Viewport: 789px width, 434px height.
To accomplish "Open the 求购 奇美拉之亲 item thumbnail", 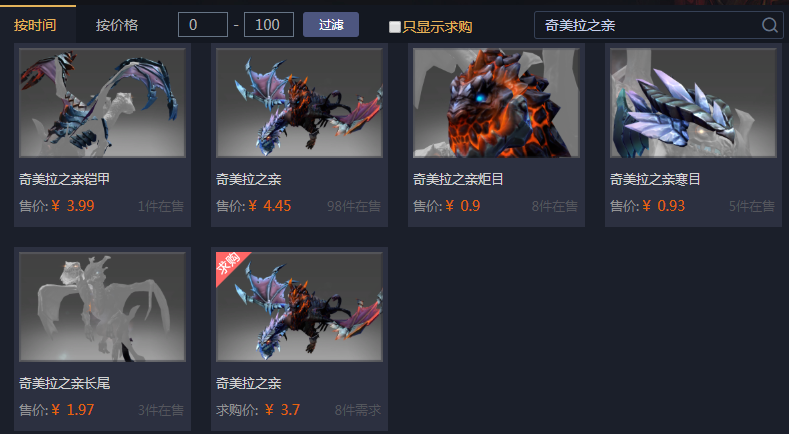I will coord(299,307).
